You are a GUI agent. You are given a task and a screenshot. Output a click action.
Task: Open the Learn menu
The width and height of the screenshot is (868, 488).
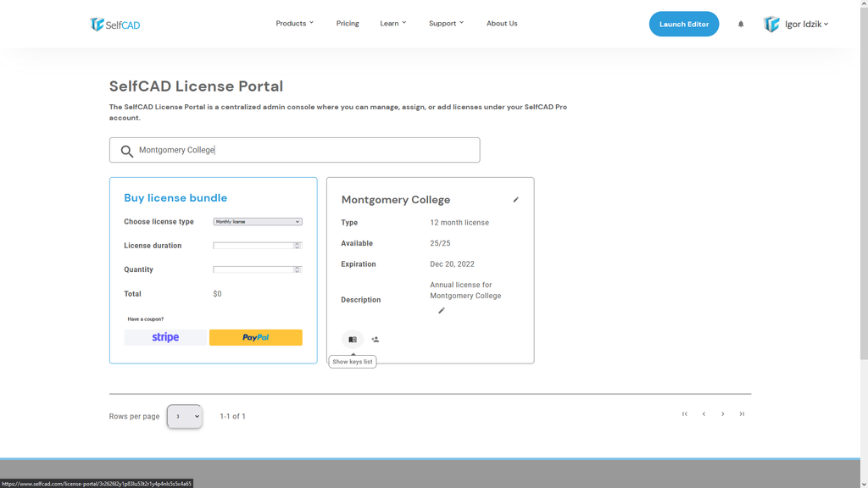coord(393,23)
